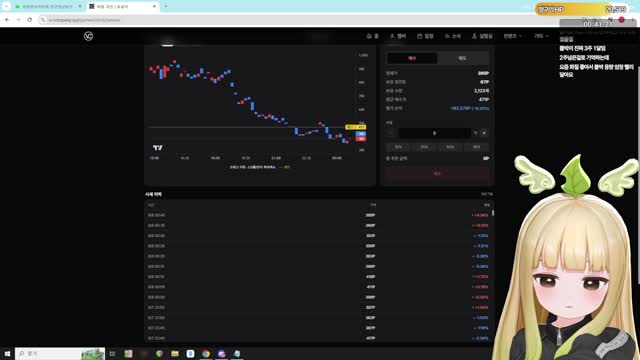Click the 0P total order amount
Viewport: 640px width, 360px height.
coord(486,158)
